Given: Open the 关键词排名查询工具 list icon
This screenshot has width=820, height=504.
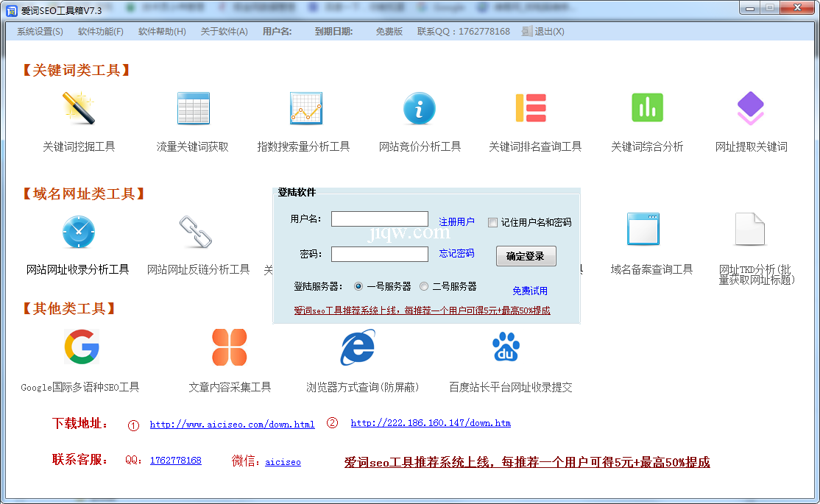Looking at the screenshot, I should tap(531, 108).
